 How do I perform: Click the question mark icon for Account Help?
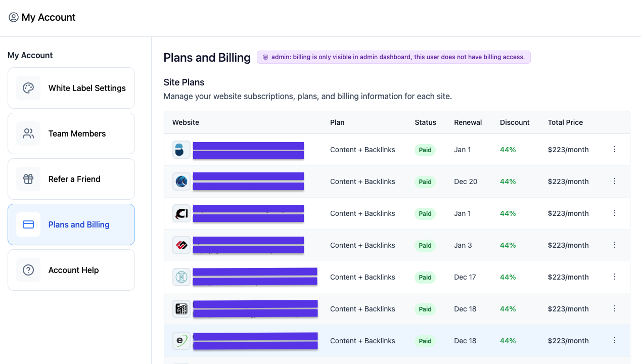coord(28,270)
